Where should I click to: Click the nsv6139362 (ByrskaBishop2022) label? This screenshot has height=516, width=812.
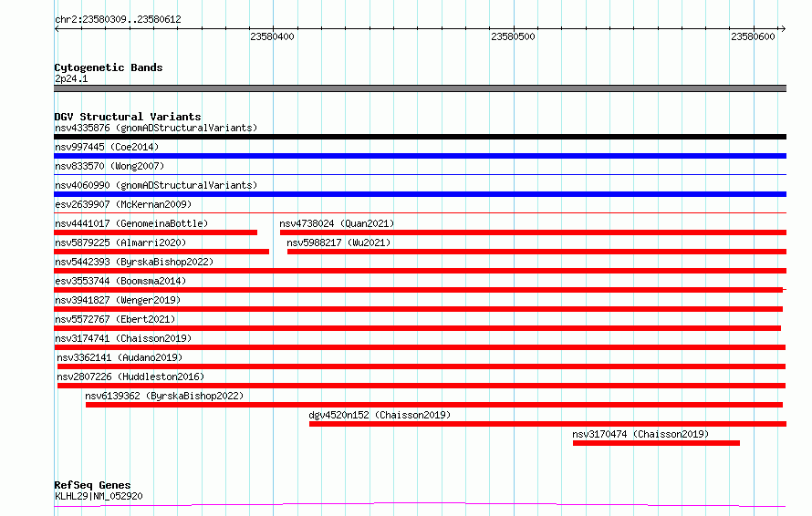point(164,396)
